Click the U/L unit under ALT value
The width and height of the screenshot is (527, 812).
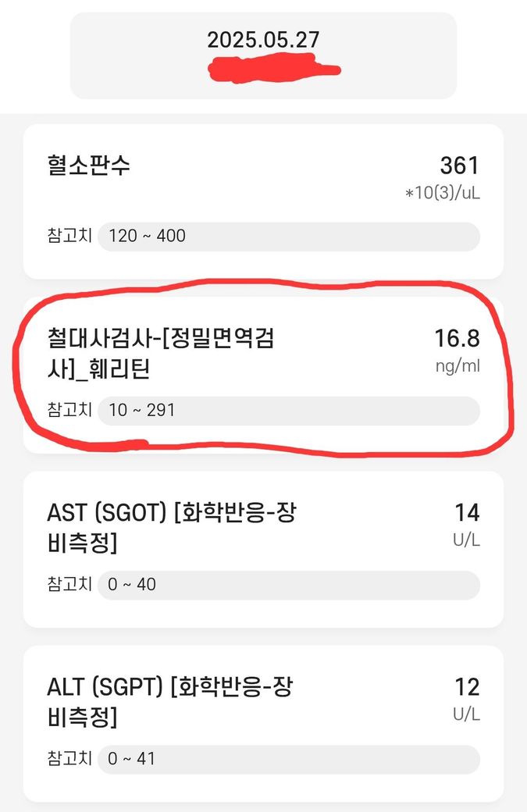point(466,714)
